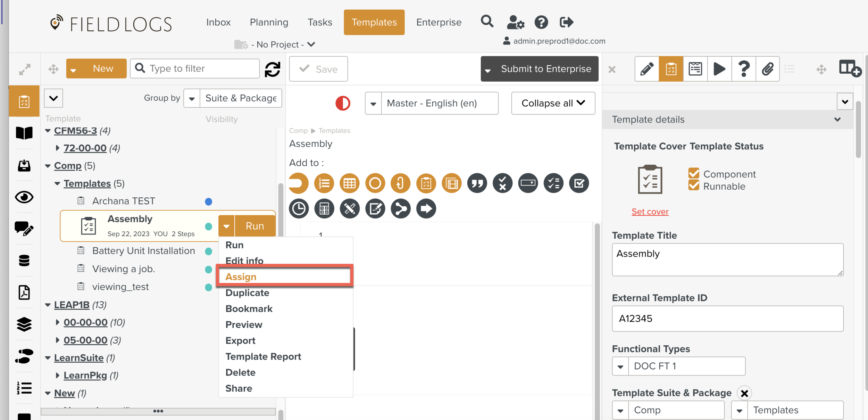Uncheck the Component checkbox
Viewport: 868px width, 420px height.
(693, 173)
